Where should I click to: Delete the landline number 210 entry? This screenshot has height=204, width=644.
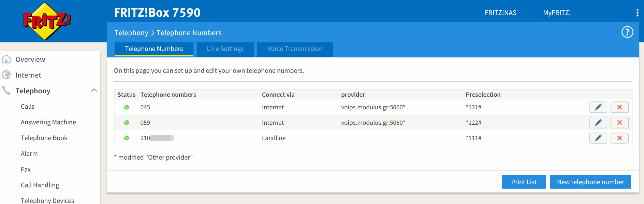[619, 138]
